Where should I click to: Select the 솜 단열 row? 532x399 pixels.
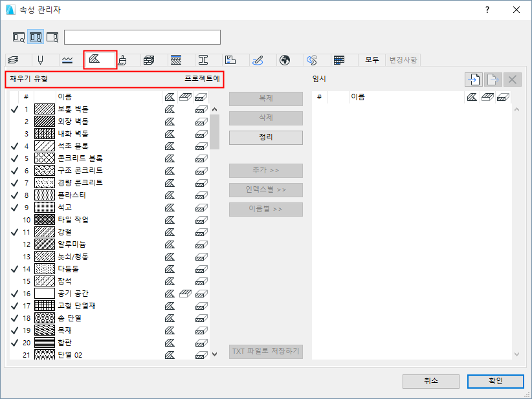(x=109, y=318)
